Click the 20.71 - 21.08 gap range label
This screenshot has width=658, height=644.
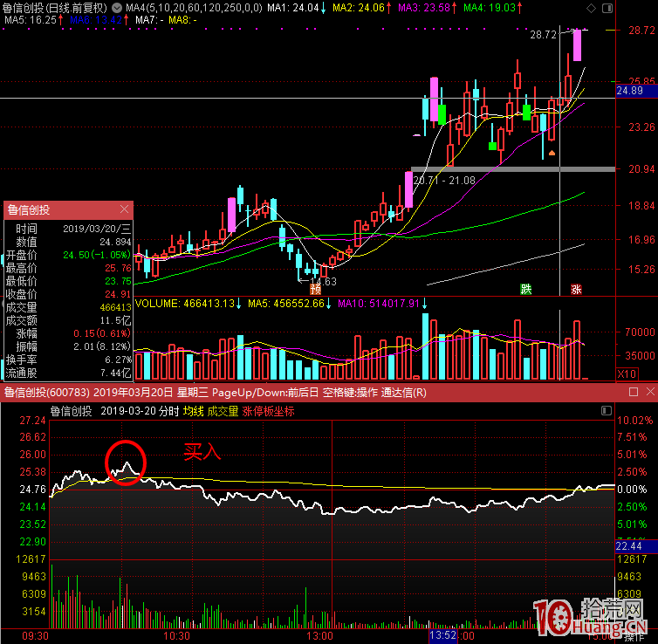pyautogui.click(x=444, y=181)
